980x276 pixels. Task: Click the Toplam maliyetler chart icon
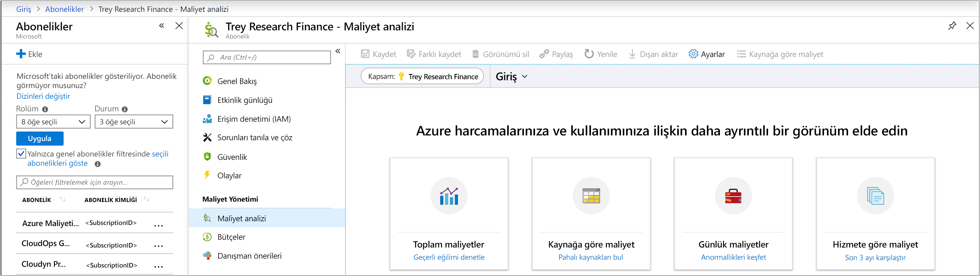tap(449, 196)
